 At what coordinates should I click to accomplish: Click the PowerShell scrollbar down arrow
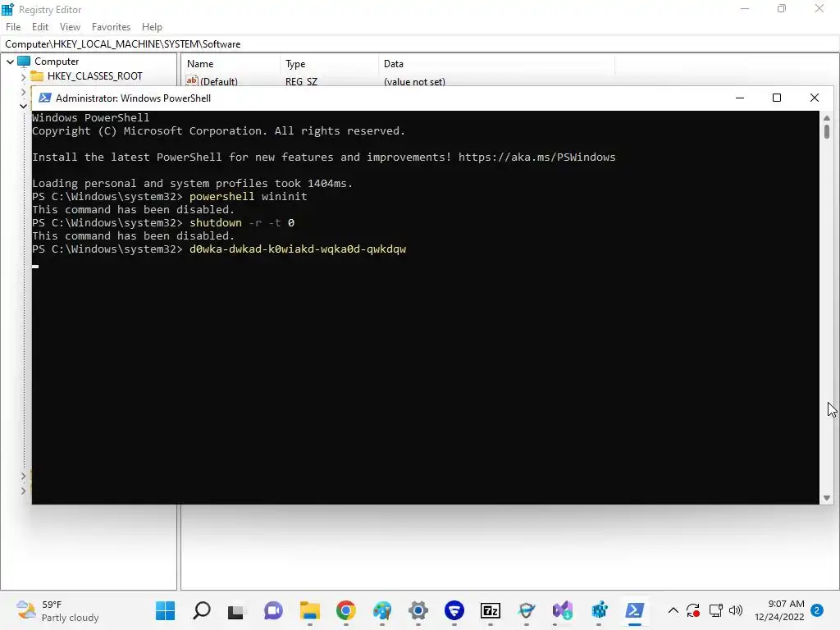tap(827, 498)
